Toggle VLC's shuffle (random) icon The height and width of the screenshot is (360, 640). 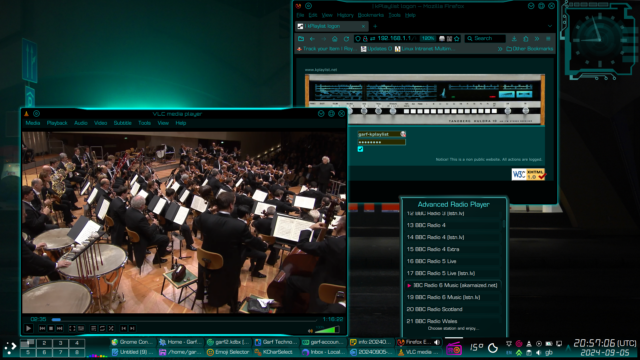[x=111, y=328]
